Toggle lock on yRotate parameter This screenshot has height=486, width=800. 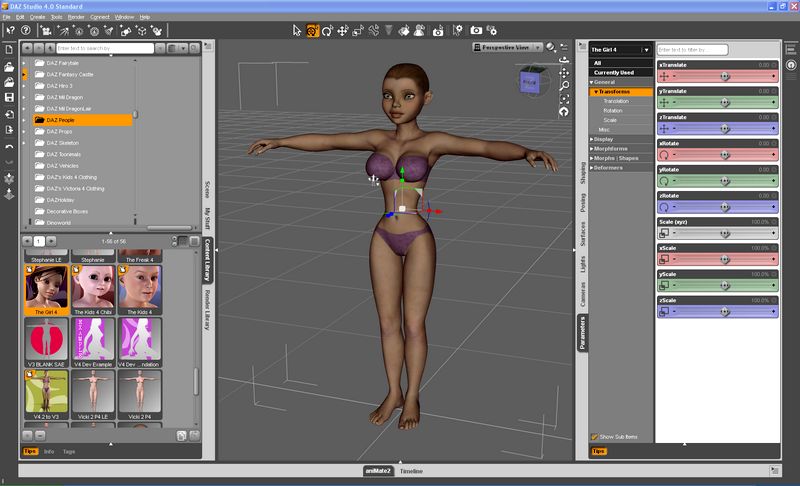pyautogui.click(x=774, y=170)
